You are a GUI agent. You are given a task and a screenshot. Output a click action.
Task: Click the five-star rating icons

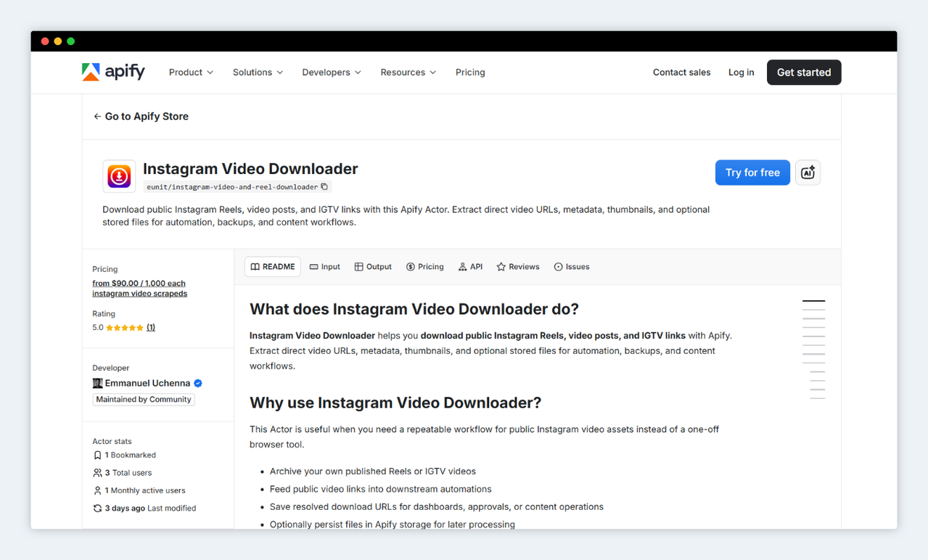pos(125,328)
